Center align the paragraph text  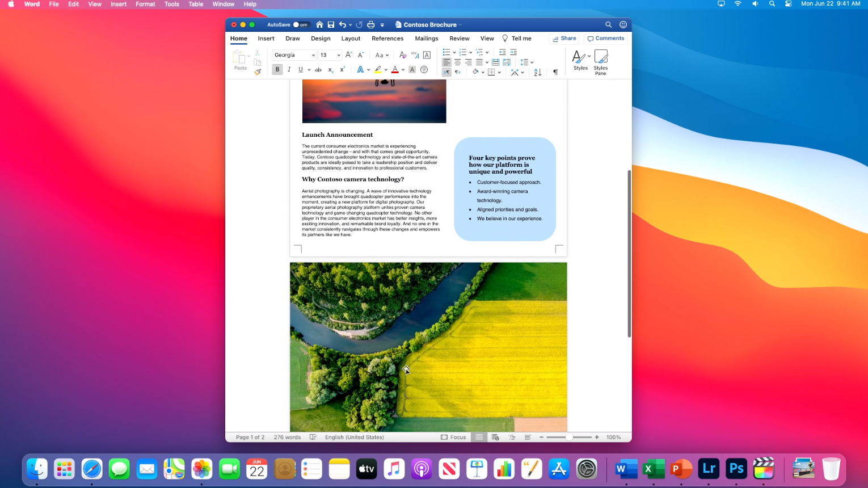(x=457, y=62)
